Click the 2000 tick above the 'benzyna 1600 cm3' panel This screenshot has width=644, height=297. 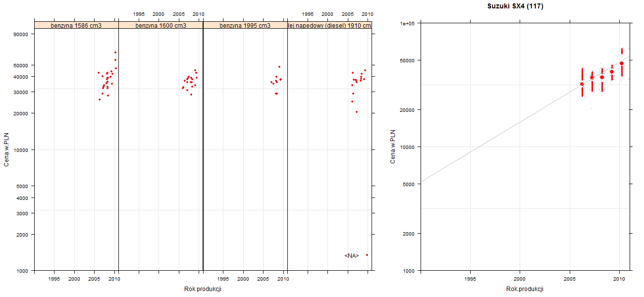pyautogui.click(x=159, y=14)
